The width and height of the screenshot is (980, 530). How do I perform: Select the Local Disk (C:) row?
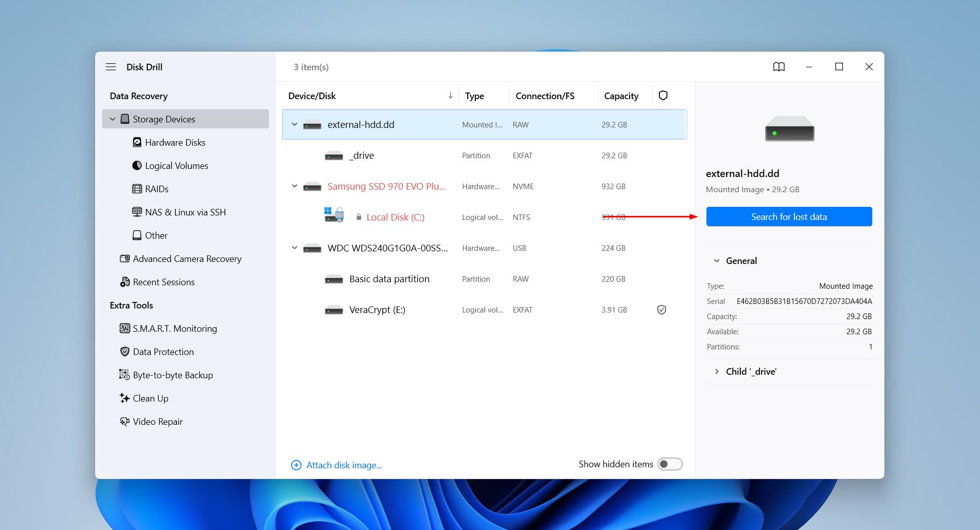point(484,217)
